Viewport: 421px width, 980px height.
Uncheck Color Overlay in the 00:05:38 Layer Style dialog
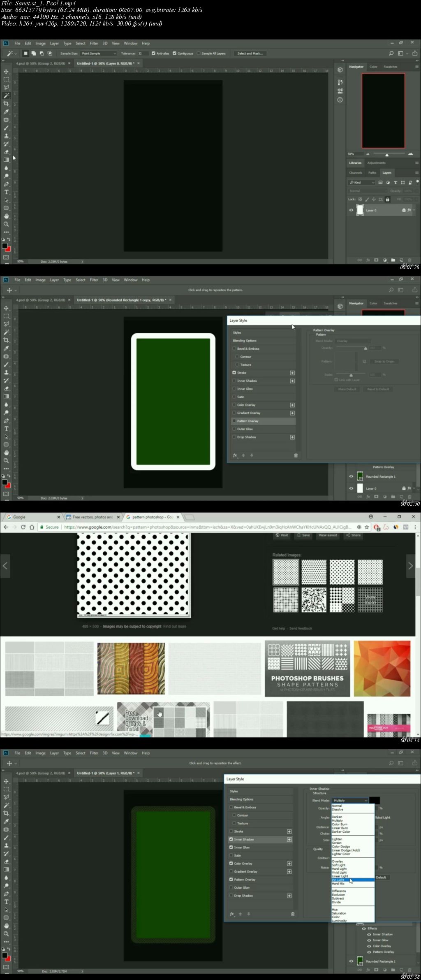231,863
